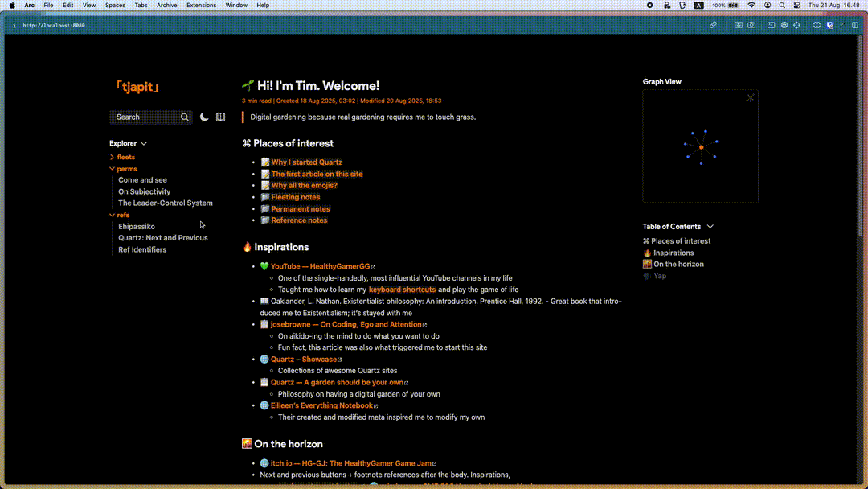Viewport: 868px width, 489px height.
Task: Expand the fleets folder
Action: click(x=125, y=157)
